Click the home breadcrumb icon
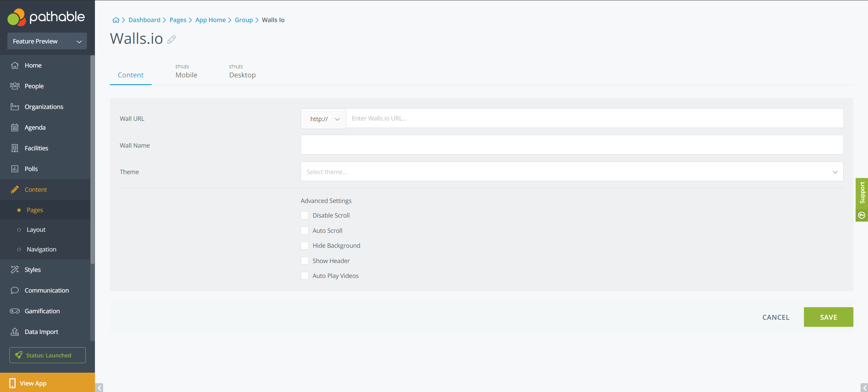Screen dimensions: 868x392 click(x=116, y=20)
